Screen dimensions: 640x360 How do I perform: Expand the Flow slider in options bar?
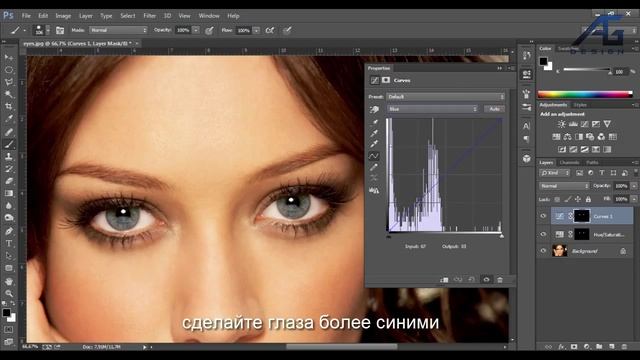[256, 30]
